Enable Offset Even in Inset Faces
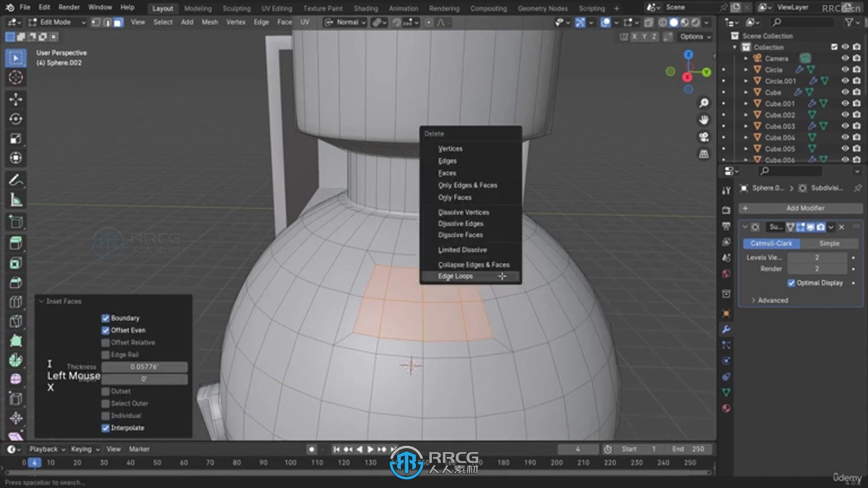This screenshot has height=488, width=868. [105, 330]
